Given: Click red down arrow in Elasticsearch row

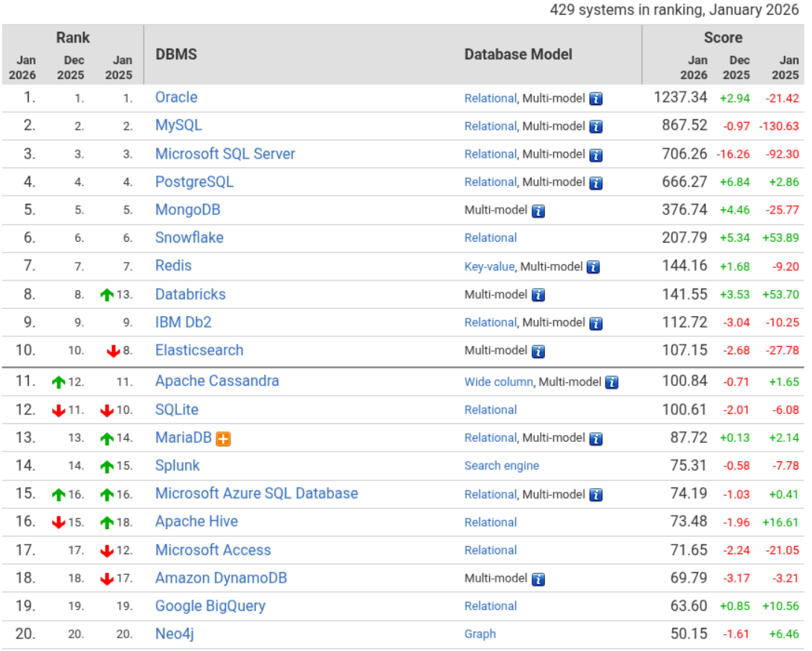Looking at the screenshot, I should click(114, 351).
